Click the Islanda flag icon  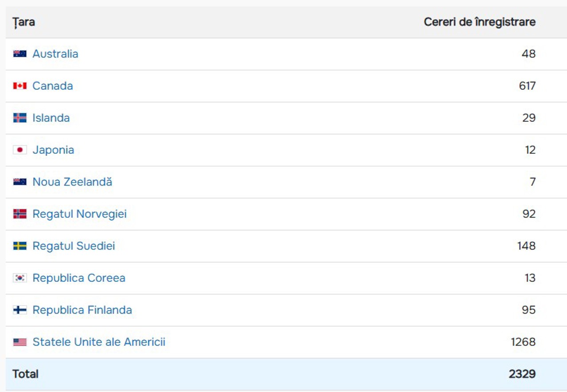click(19, 118)
